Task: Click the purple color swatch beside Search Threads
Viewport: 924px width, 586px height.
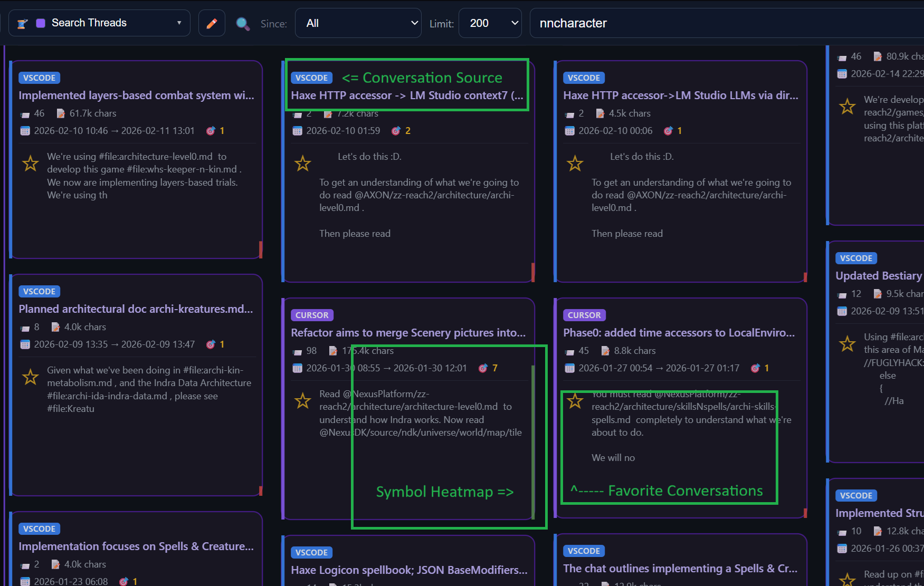Action: 40,22
